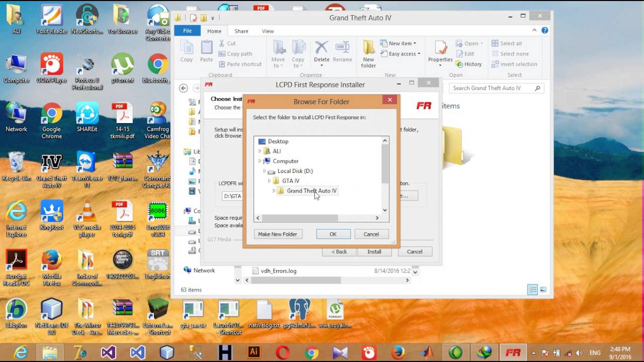Screen dimensions: 644x362
Task: Open Google Chrome desktop icon
Action: tap(52, 121)
